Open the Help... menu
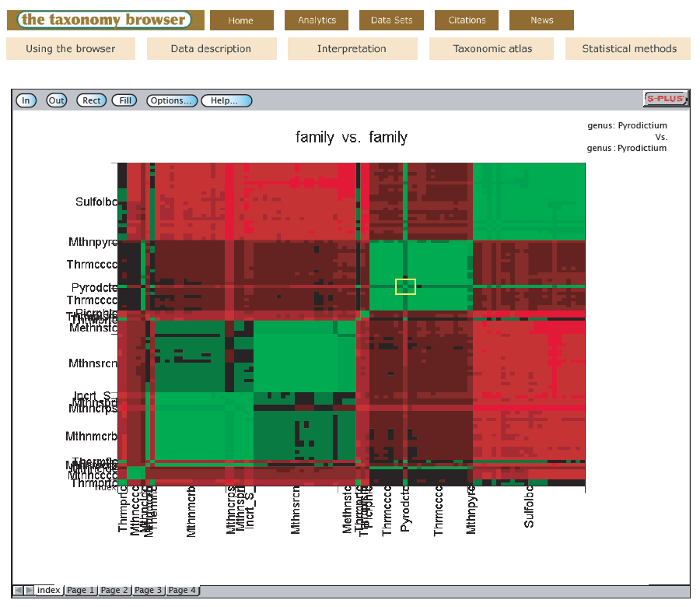The width and height of the screenshot is (700, 607). point(226,100)
